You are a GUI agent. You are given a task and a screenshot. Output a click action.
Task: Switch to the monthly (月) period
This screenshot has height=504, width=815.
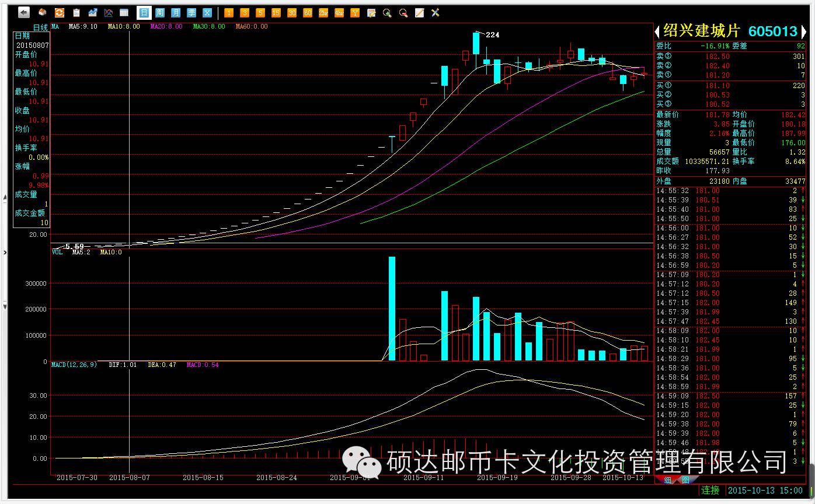(176, 12)
